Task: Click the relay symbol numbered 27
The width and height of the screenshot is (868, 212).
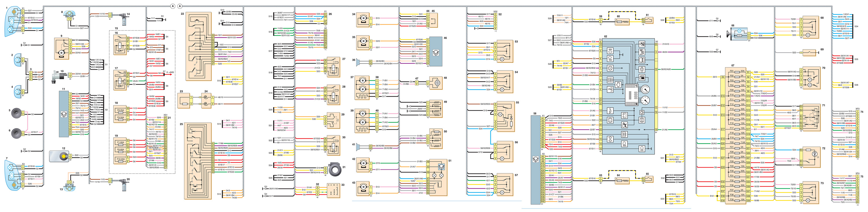Action: pyautogui.click(x=333, y=67)
